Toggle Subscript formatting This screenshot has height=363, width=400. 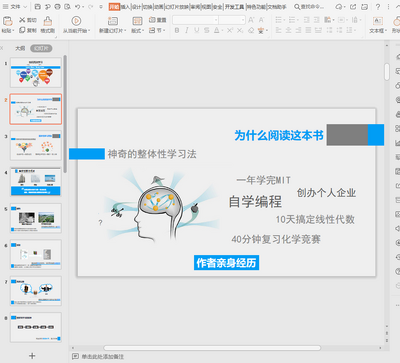click(x=240, y=30)
